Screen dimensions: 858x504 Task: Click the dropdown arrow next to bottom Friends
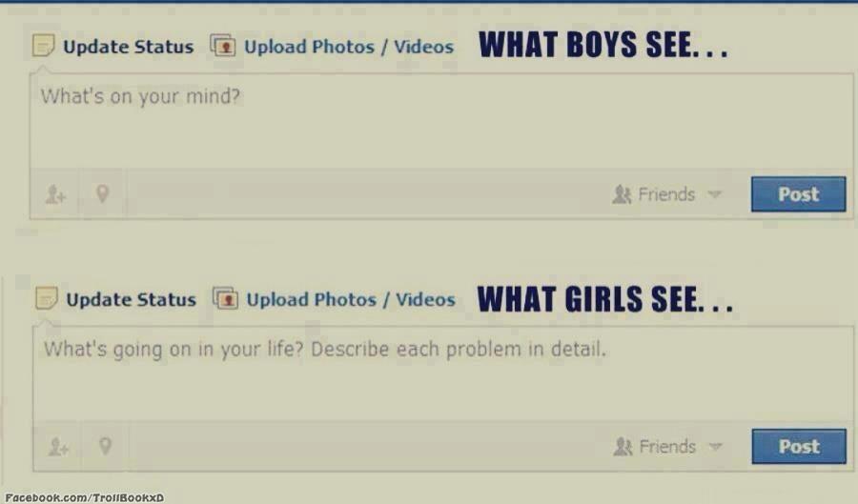point(716,447)
